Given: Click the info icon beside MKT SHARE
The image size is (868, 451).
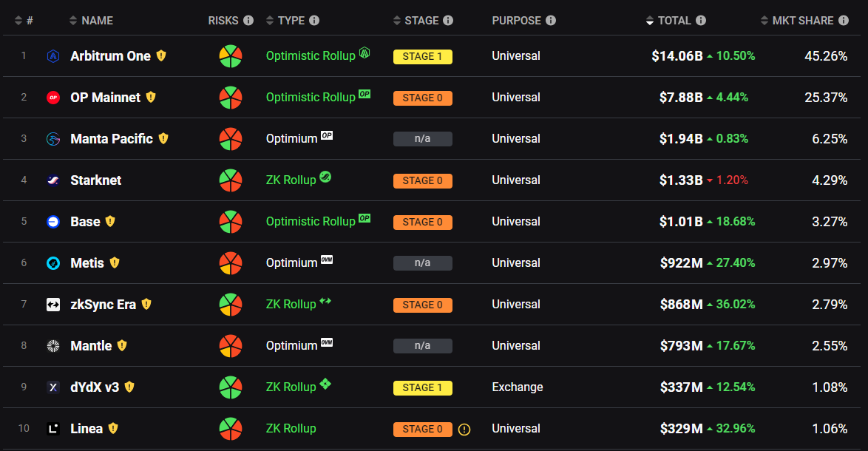Looking at the screenshot, I should (844, 21).
